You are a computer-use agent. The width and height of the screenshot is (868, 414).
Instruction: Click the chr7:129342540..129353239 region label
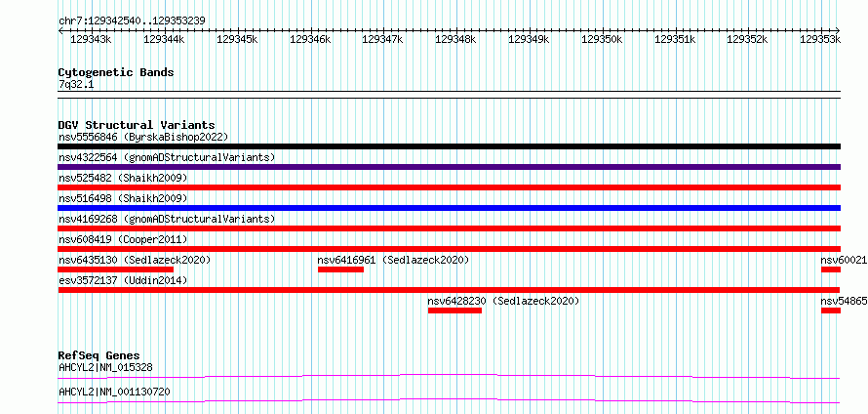tap(132, 21)
